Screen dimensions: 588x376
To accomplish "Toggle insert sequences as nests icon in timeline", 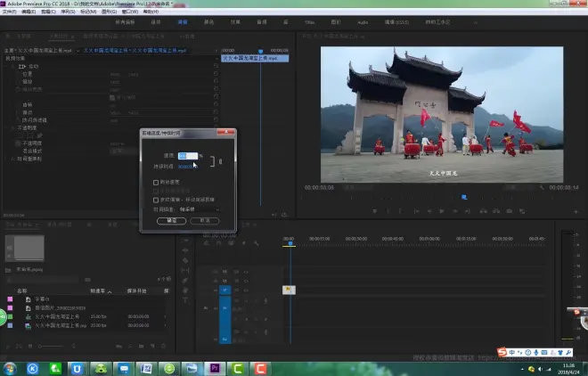I will [207, 243].
